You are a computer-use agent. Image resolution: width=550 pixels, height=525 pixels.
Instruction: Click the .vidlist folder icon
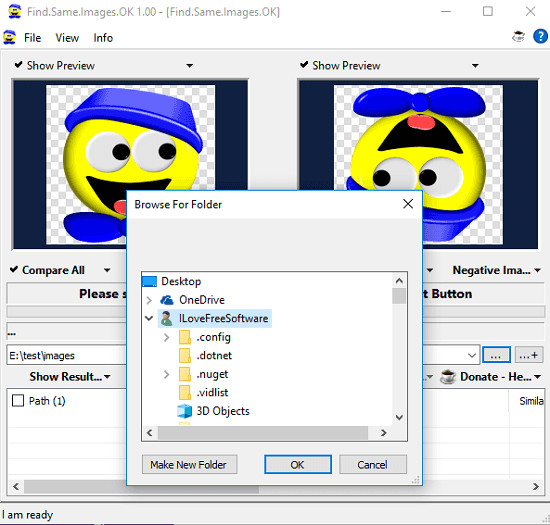pyautogui.click(x=185, y=392)
